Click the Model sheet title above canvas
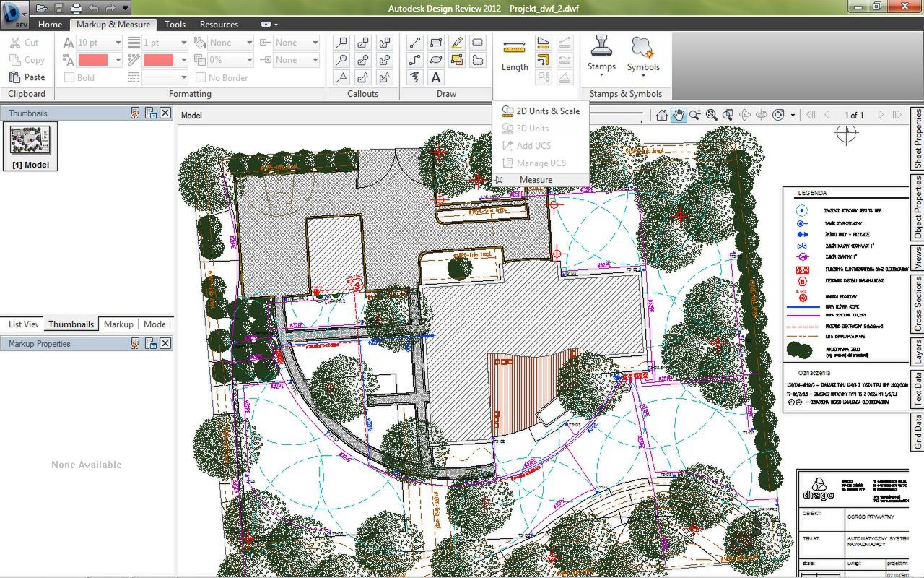Image resolution: width=924 pixels, height=578 pixels. [191, 116]
